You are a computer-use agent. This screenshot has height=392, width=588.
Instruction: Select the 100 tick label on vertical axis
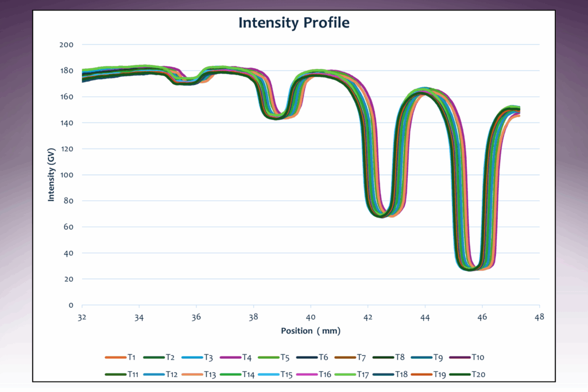pyautogui.click(x=66, y=175)
